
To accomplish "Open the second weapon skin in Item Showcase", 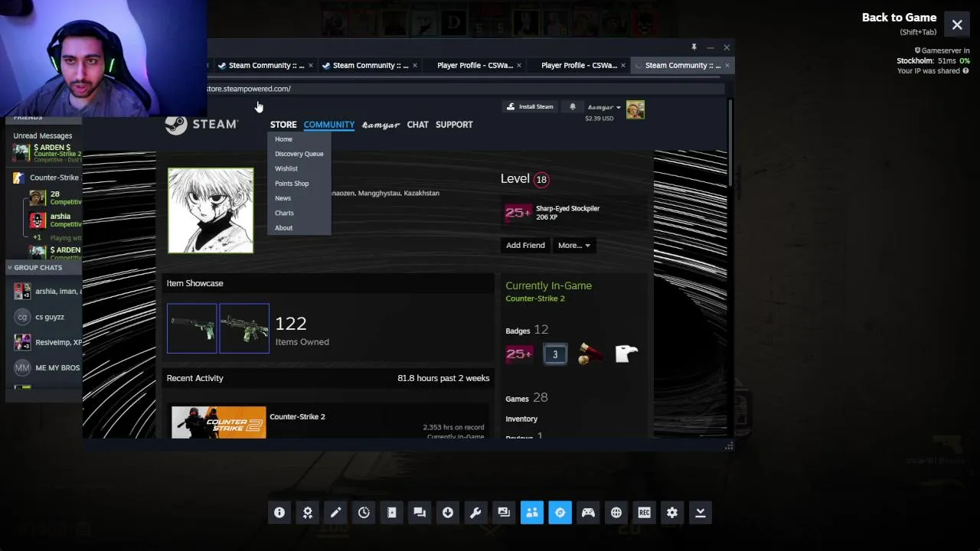I will point(244,328).
